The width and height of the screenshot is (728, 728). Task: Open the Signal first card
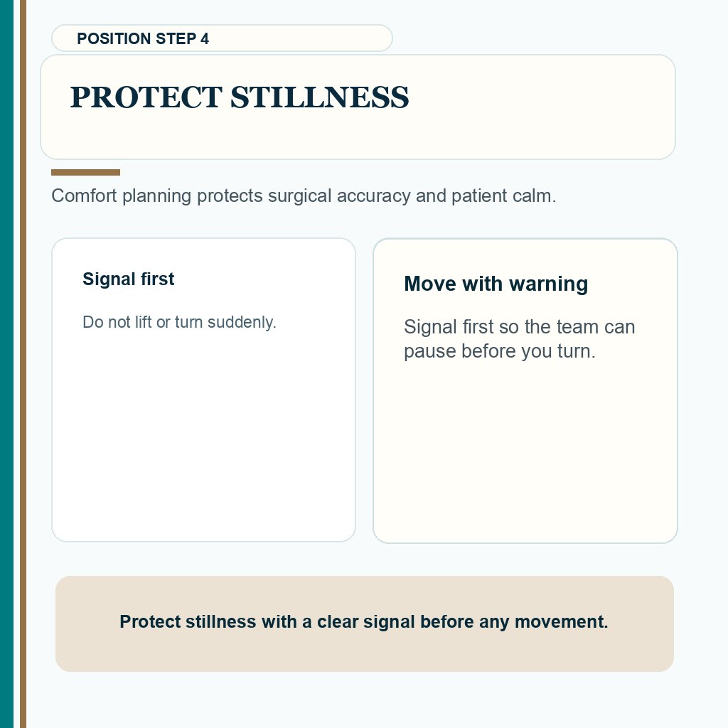(x=203, y=390)
